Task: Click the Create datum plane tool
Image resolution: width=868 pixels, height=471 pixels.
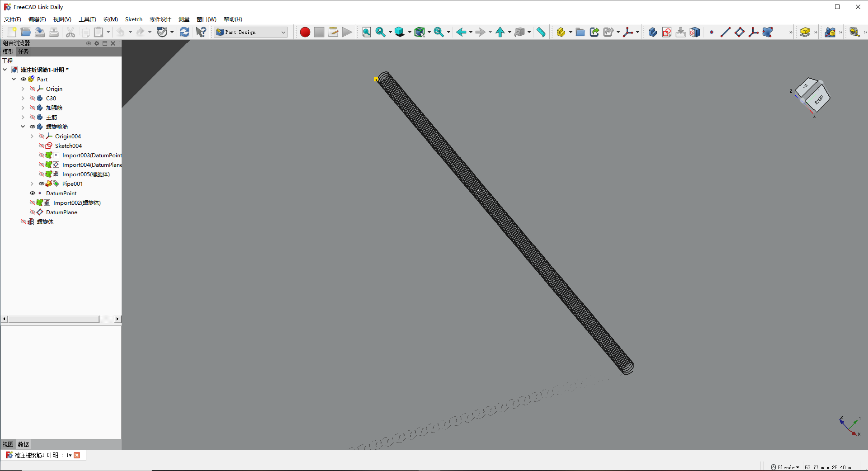Action: pos(739,32)
